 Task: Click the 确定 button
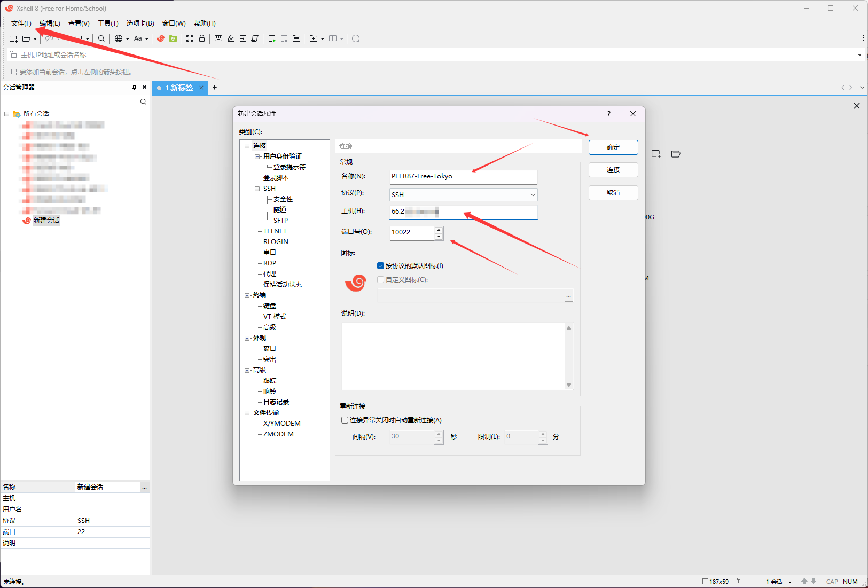613,147
